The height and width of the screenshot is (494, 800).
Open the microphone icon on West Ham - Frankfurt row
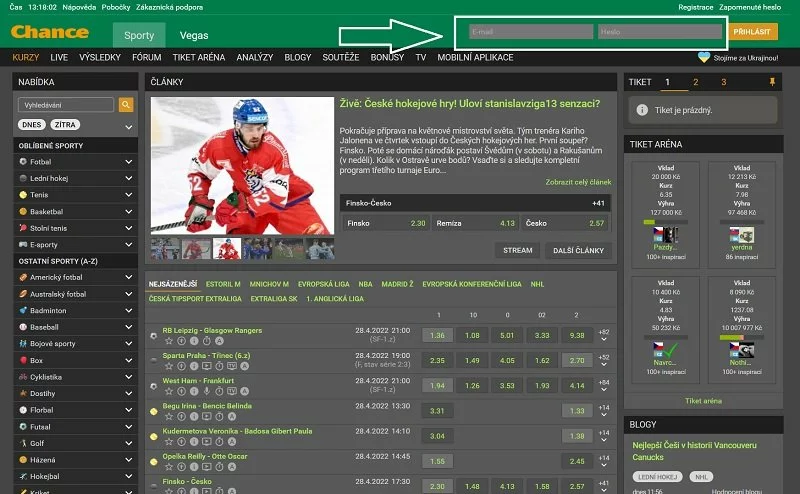pos(207,391)
